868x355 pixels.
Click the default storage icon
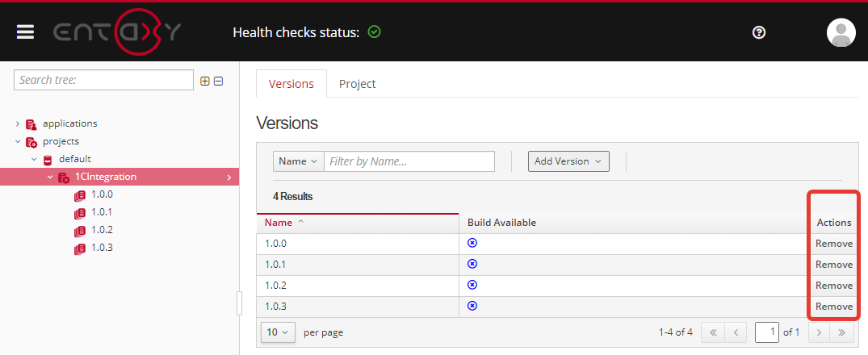(48, 160)
